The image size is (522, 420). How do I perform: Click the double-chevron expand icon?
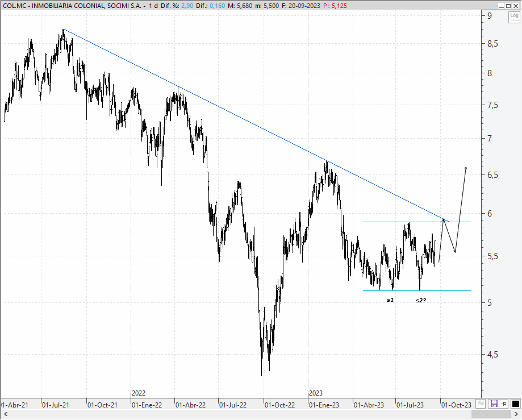[481, 404]
